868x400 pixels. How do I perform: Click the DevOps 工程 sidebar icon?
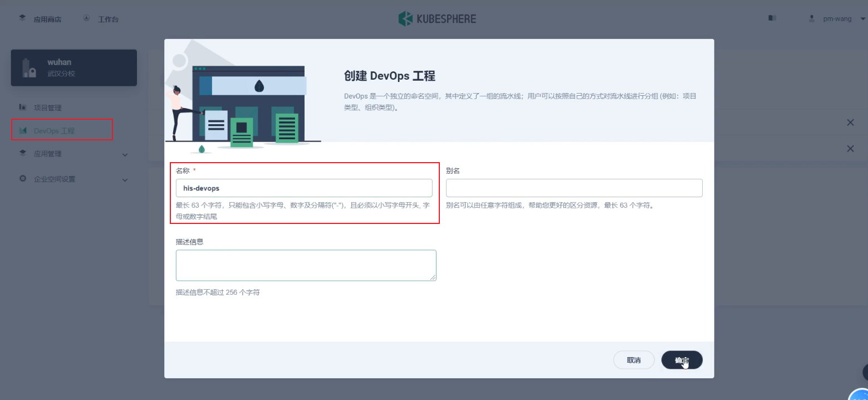click(x=23, y=130)
